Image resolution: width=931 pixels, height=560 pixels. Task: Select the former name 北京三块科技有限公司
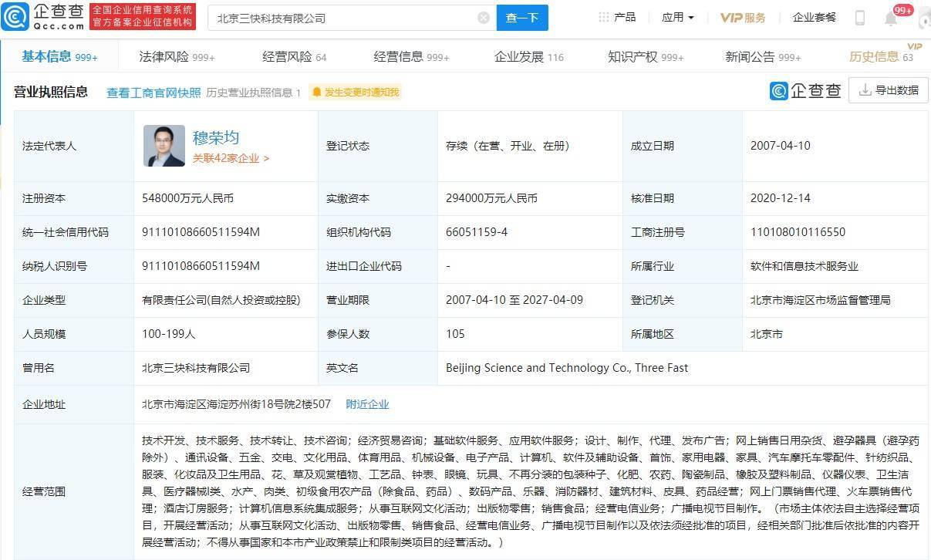(197, 368)
